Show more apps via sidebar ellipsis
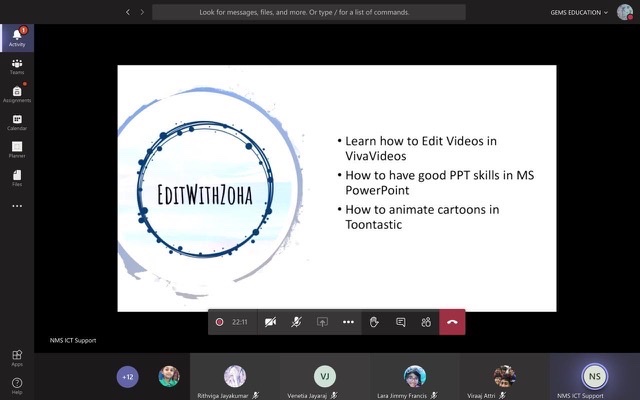640x400 pixels. pos(17,206)
